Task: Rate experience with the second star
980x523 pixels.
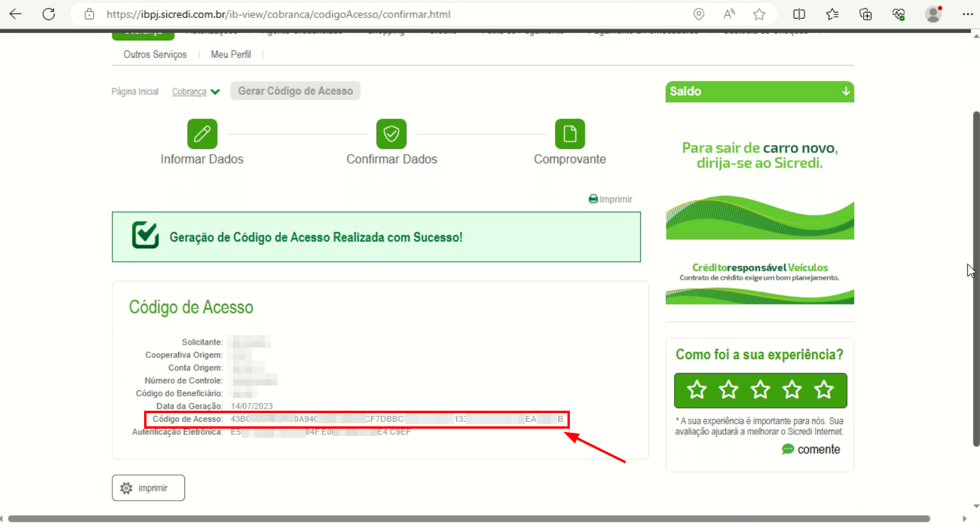Action: point(728,390)
